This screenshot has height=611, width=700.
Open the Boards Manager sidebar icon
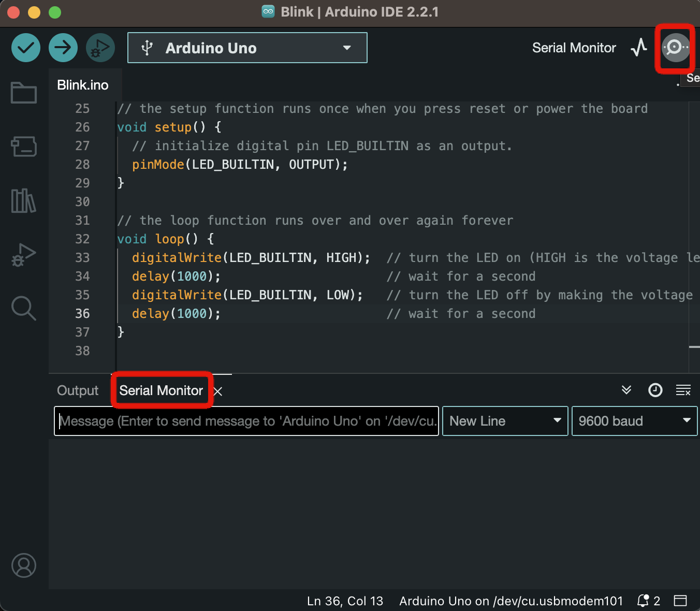pyautogui.click(x=24, y=147)
